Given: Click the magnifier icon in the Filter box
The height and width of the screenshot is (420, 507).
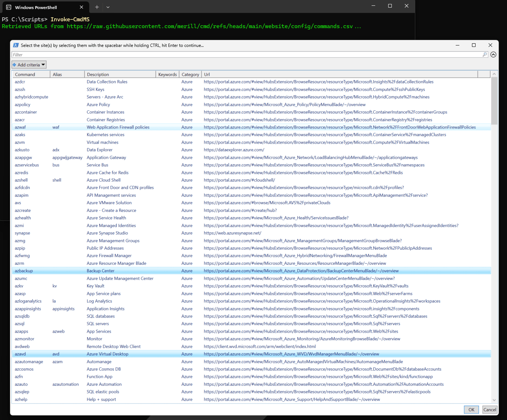Looking at the screenshot, I should pyautogui.click(x=485, y=54).
